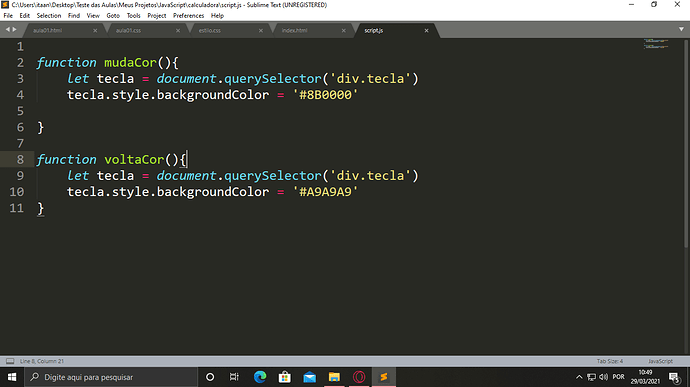Open the notification center icon

tap(675, 377)
